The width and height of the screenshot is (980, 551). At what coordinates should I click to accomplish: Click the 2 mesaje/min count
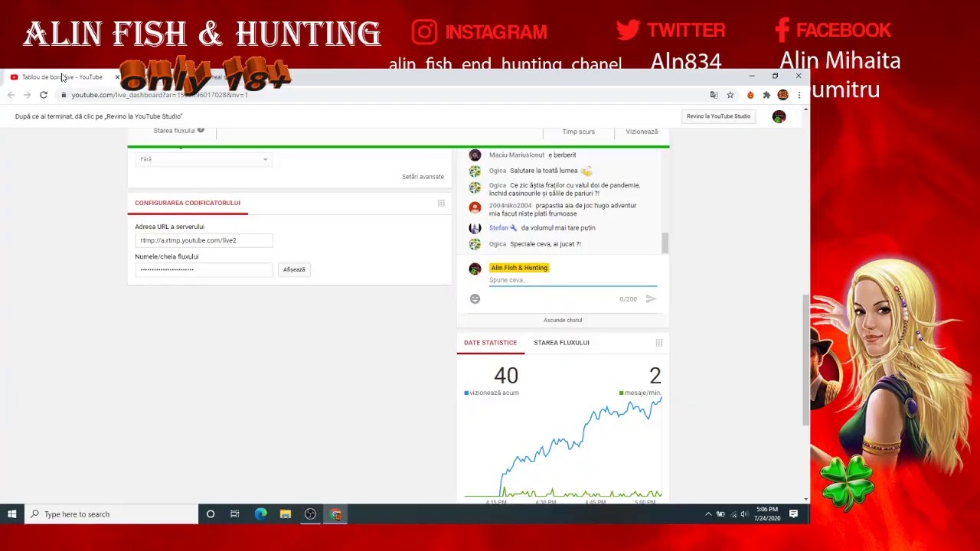[655, 376]
